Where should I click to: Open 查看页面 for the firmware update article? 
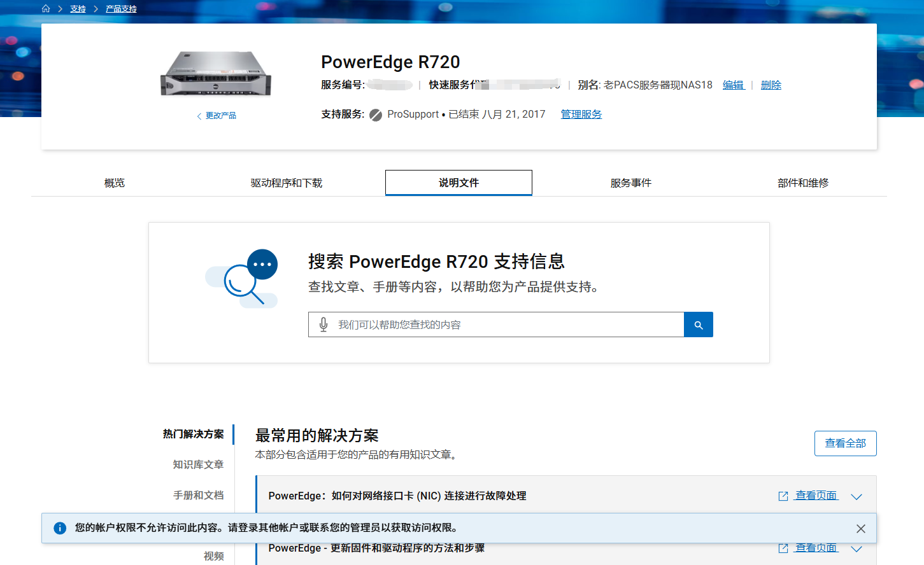816,548
